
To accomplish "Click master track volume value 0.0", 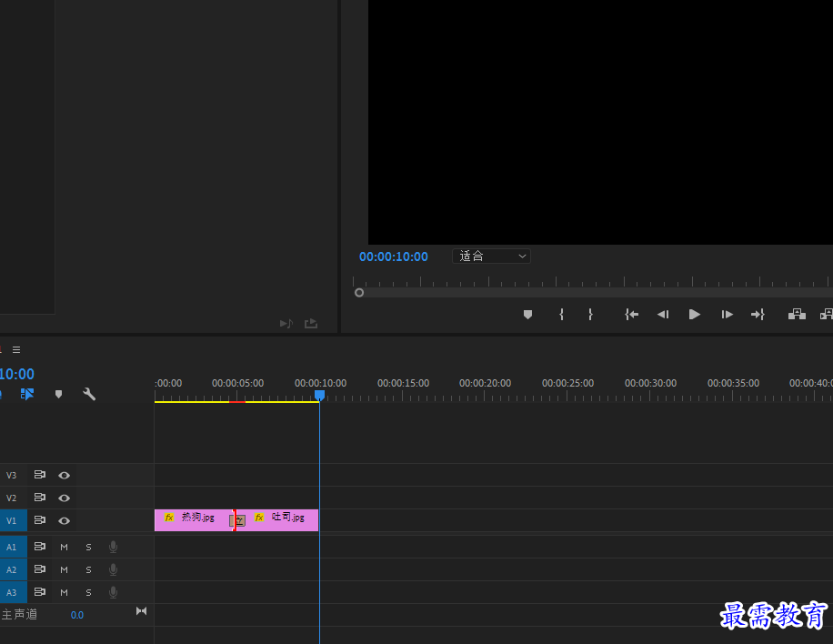I will tap(77, 615).
